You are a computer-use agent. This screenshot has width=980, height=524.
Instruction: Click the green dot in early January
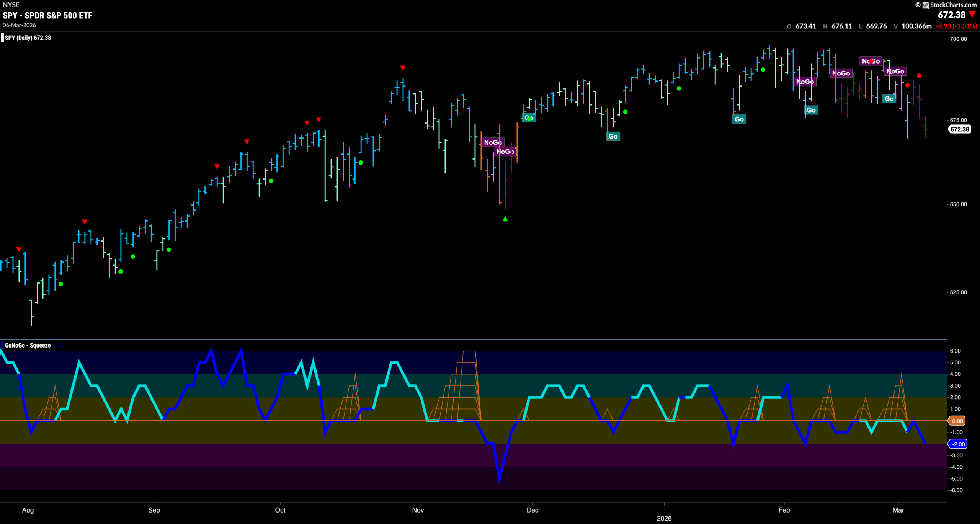[679, 88]
